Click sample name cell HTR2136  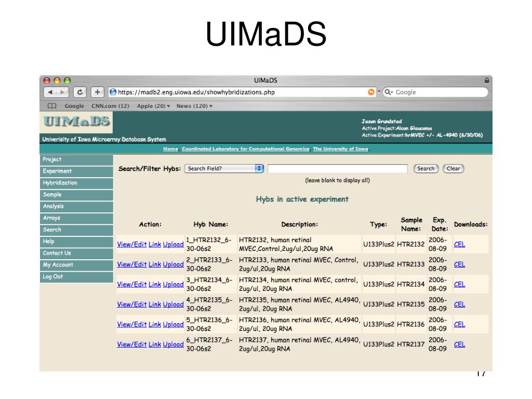pos(410,324)
